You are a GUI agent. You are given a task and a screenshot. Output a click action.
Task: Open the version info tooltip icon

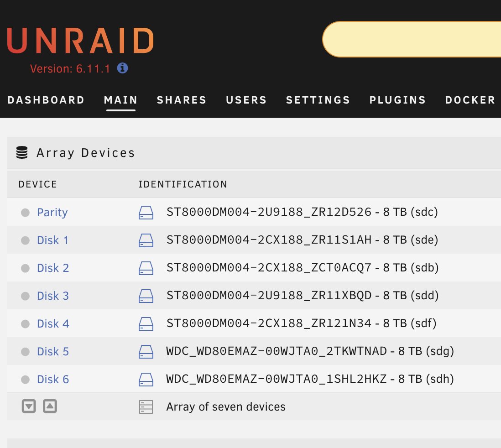[x=121, y=68]
